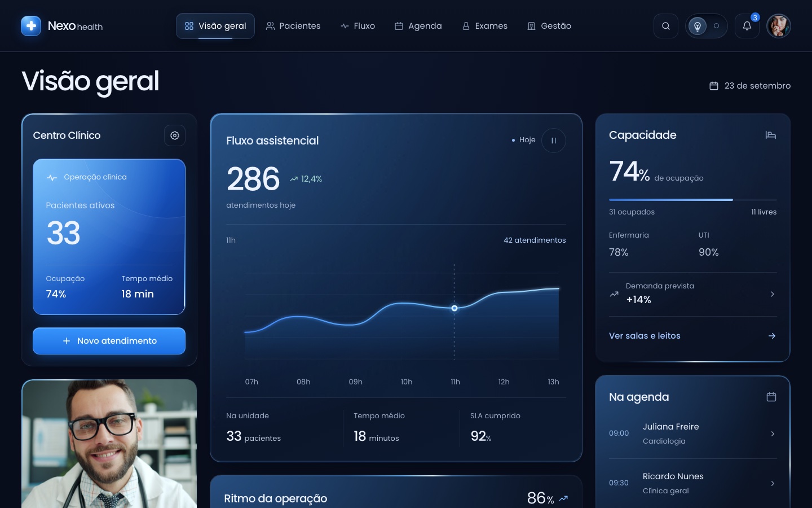Image resolution: width=812 pixels, height=508 pixels.
Task: Click the SLA cumprido 92% value
Action: point(481,436)
